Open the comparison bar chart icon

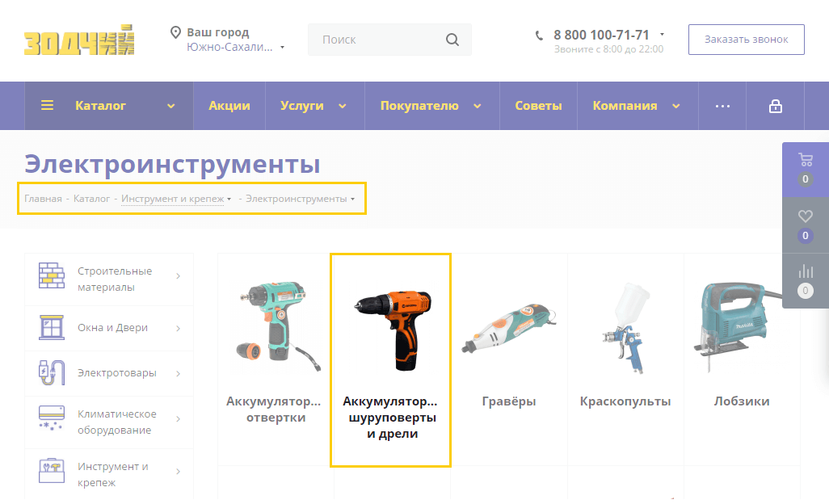click(x=805, y=272)
